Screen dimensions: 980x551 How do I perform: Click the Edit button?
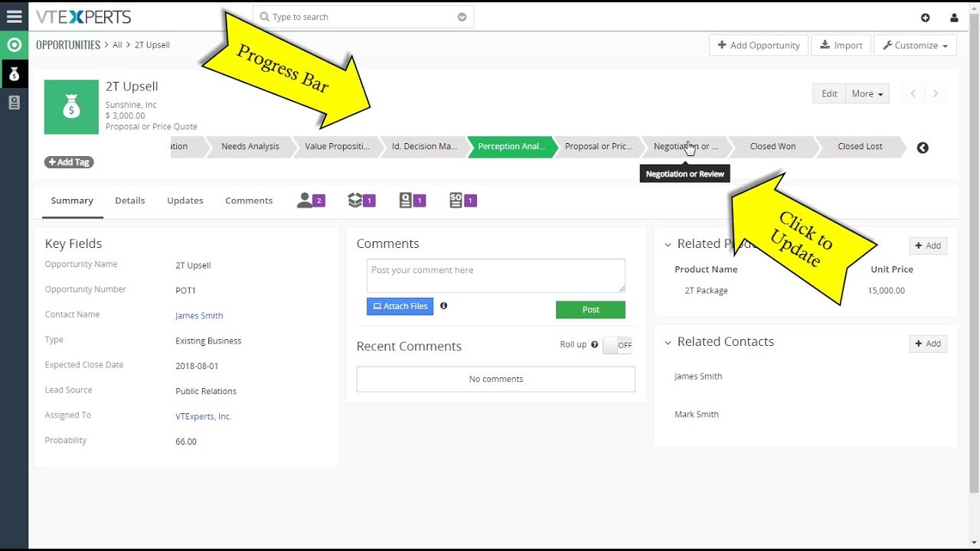click(x=829, y=93)
